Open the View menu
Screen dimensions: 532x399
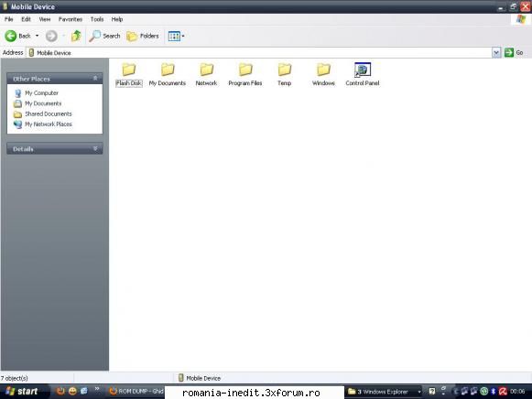45,19
